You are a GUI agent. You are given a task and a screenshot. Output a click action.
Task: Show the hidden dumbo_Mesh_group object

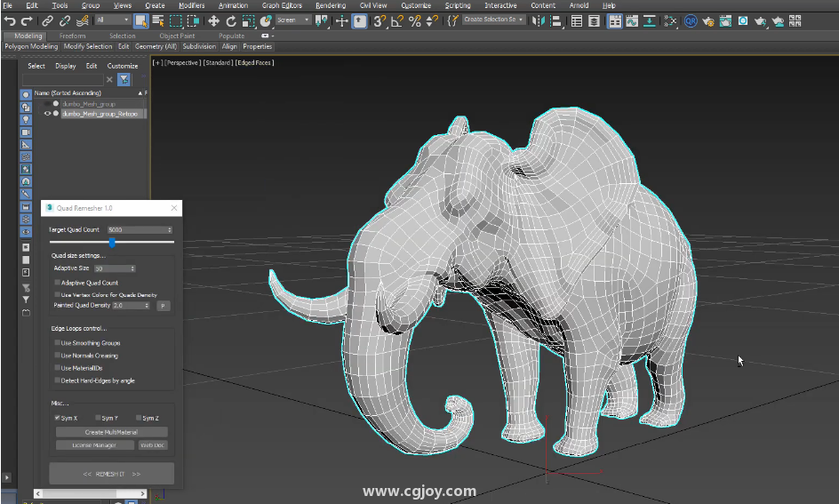(x=47, y=104)
